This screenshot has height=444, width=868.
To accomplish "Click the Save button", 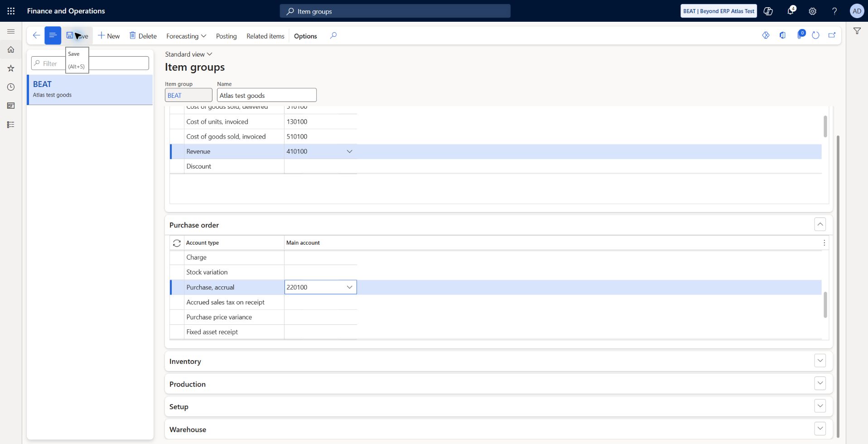I will (x=77, y=36).
